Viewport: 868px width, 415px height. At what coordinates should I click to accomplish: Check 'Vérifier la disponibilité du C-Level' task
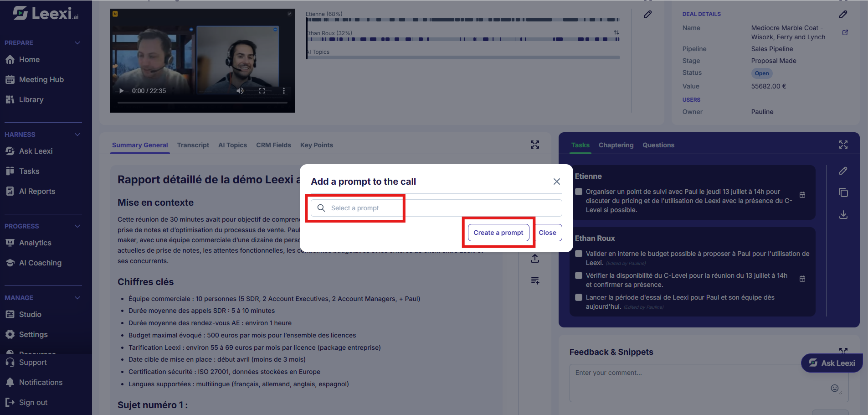(579, 275)
